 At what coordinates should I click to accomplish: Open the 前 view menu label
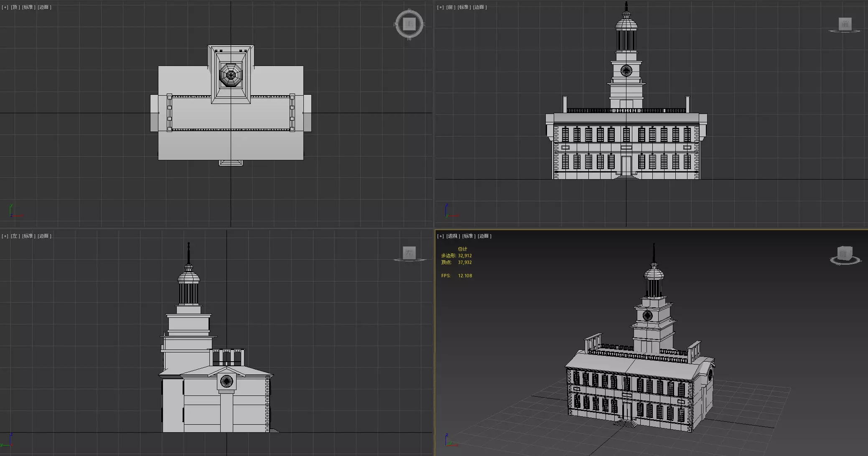pyautogui.click(x=451, y=7)
